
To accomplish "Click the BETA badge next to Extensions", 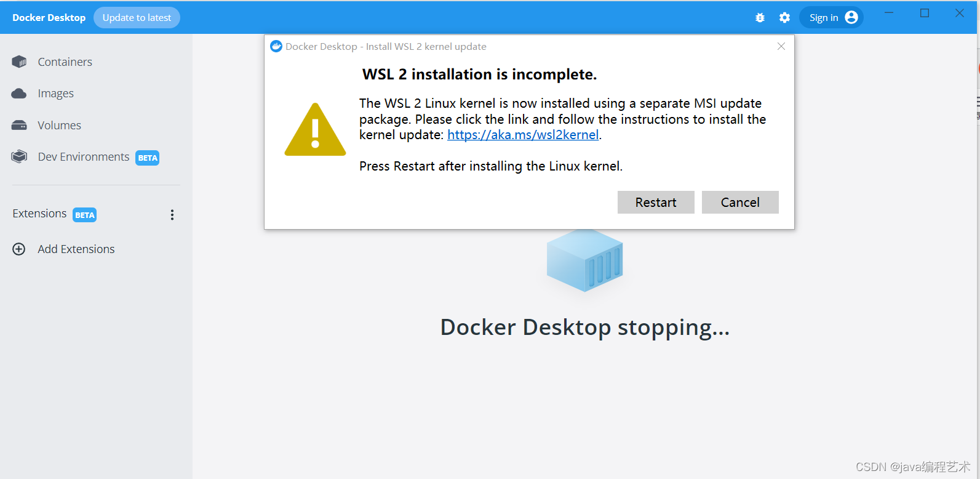I will coord(85,215).
